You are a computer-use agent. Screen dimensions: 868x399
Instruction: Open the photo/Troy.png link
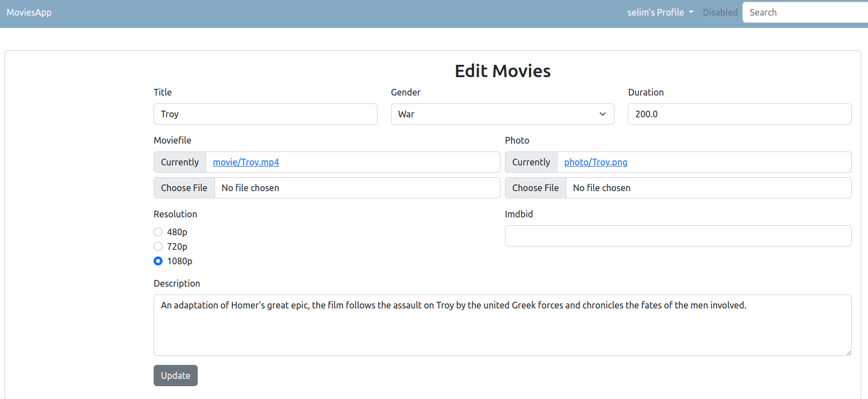(x=595, y=162)
